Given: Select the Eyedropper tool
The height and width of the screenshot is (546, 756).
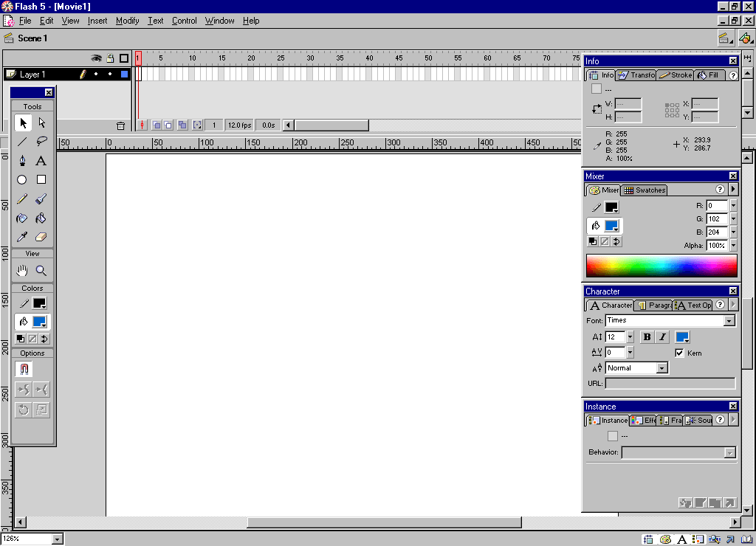Looking at the screenshot, I should tap(22, 236).
